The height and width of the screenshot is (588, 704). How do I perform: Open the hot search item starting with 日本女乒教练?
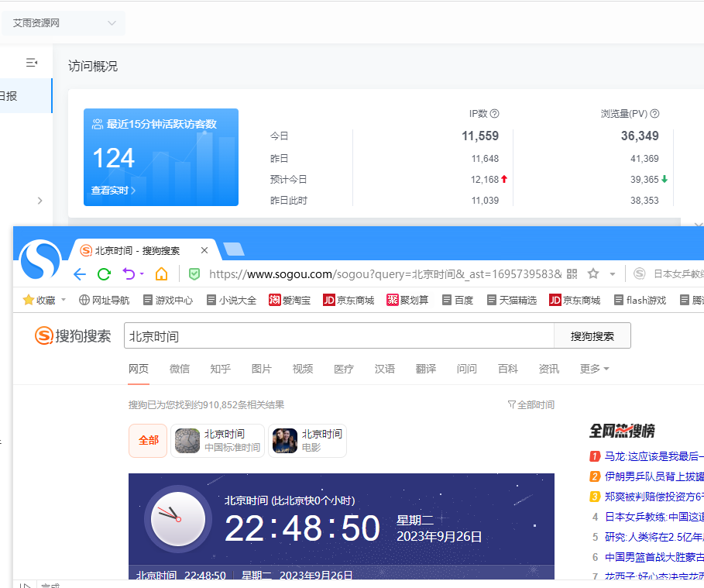[653, 517]
